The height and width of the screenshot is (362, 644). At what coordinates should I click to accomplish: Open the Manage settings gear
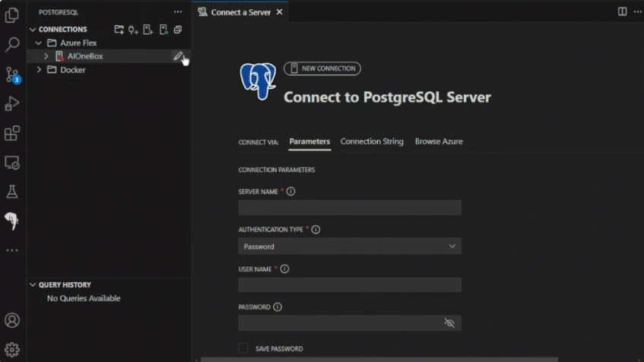point(12,350)
